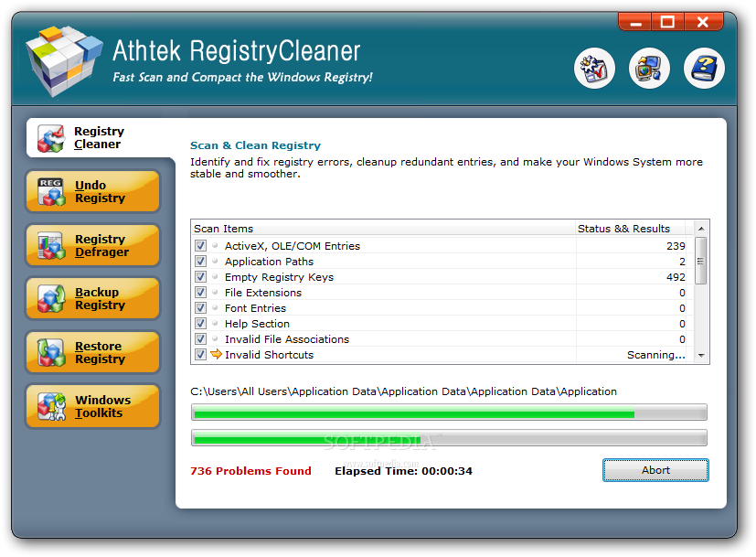The height and width of the screenshot is (557, 756).
Task: Click the bullet next to Help Section
Action: tap(215, 323)
